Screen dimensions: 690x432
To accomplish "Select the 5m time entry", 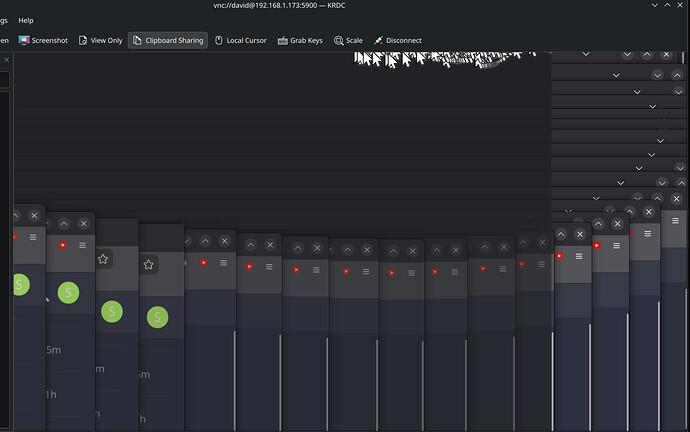I will pos(54,349).
